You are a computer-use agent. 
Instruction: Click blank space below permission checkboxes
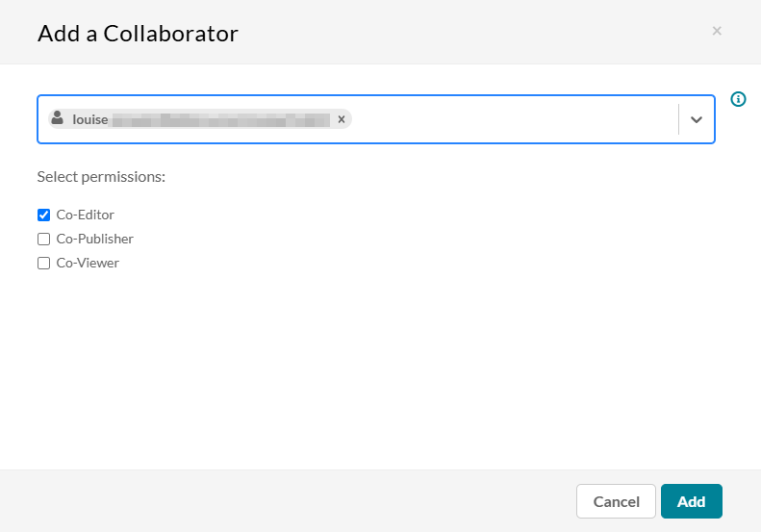click(x=378, y=368)
